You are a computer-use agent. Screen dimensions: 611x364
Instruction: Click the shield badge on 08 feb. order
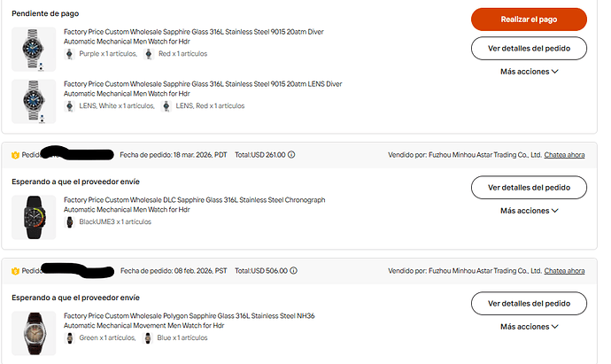(x=16, y=271)
